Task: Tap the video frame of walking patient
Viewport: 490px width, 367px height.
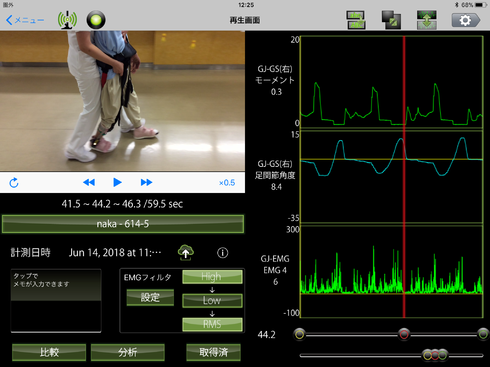Action: tap(122, 101)
